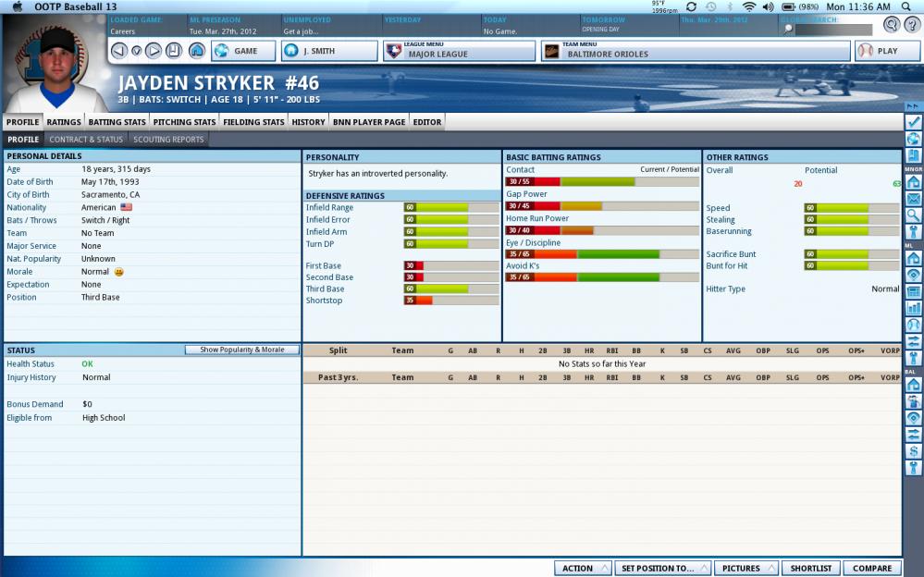Open the LEAGUE MENU Major League
This screenshot has height=577, width=924.
point(459,51)
